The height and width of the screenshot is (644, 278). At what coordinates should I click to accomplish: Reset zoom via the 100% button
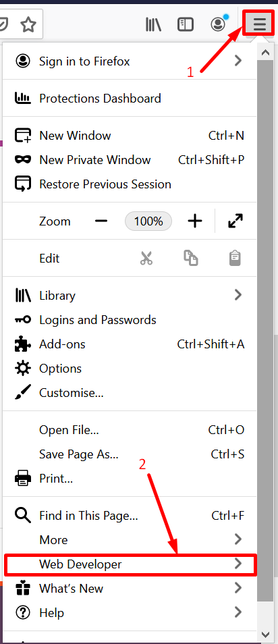click(148, 221)
